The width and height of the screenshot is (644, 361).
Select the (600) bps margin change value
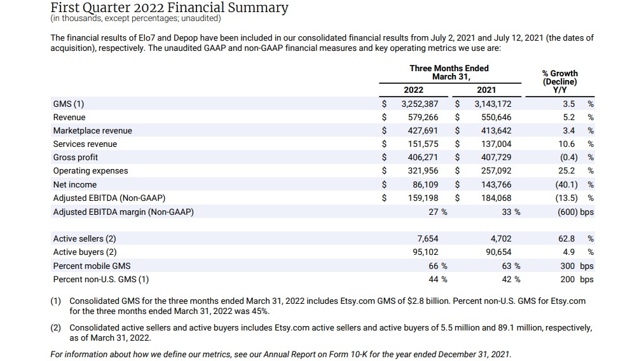575,212
